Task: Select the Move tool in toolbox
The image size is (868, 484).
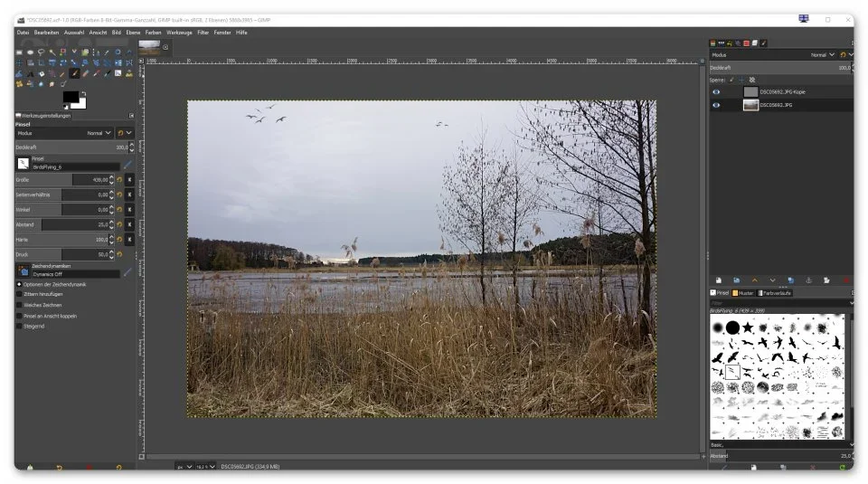Action: click(x=19, y=62)
